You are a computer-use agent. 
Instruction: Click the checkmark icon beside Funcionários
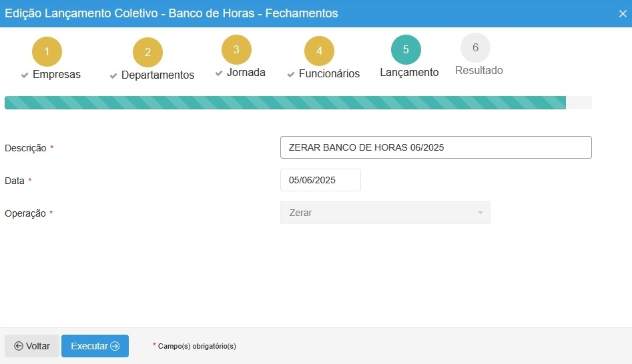pyautogui.click(x=291, y=75)
